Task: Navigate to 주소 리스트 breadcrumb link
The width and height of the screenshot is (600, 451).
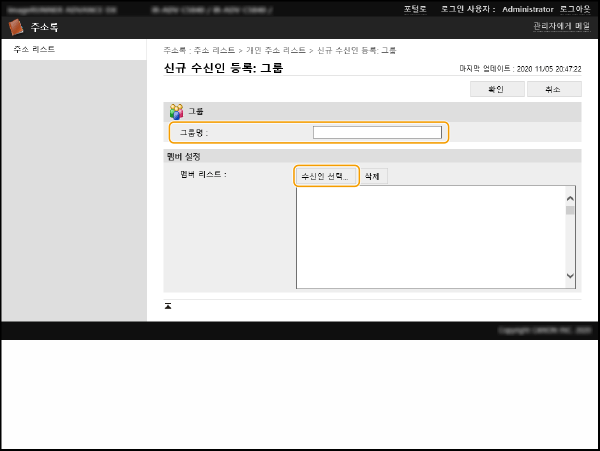Action: pyautogui.click(x=215, y=49)
